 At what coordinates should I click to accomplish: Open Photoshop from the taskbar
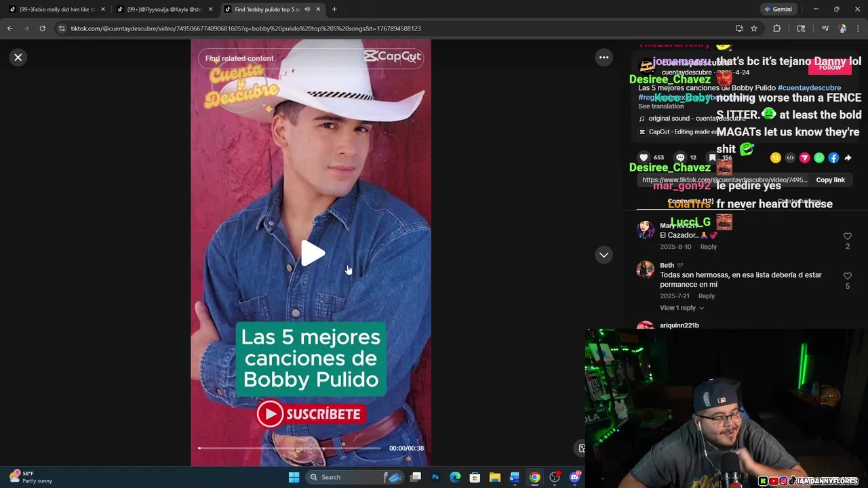point(435,477)
